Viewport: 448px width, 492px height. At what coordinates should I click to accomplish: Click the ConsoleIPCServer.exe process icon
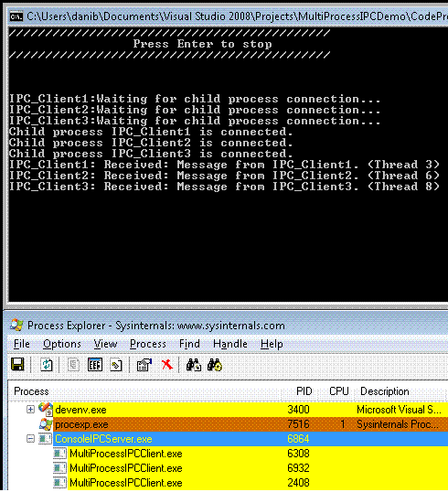[46, 439]
